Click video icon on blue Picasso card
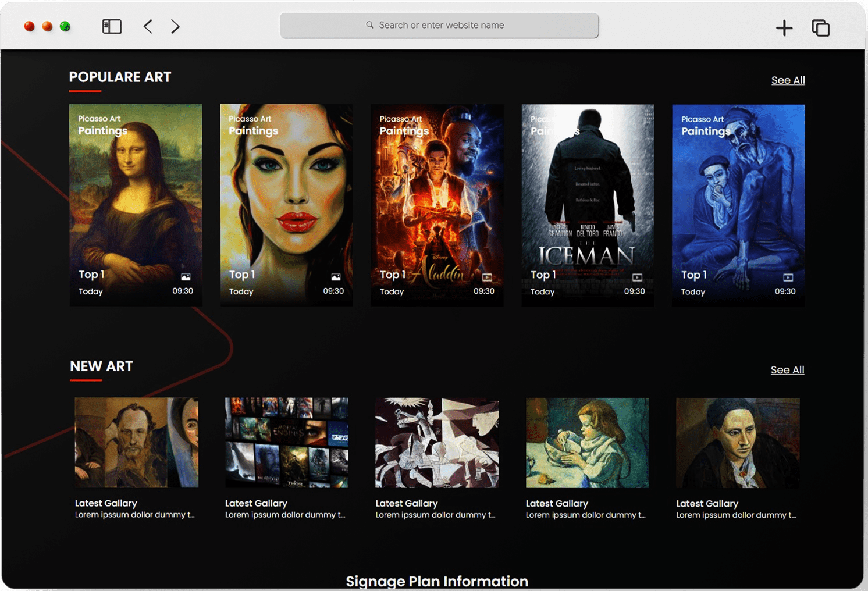This screenshot has width=868, height=591. point(788,277)
